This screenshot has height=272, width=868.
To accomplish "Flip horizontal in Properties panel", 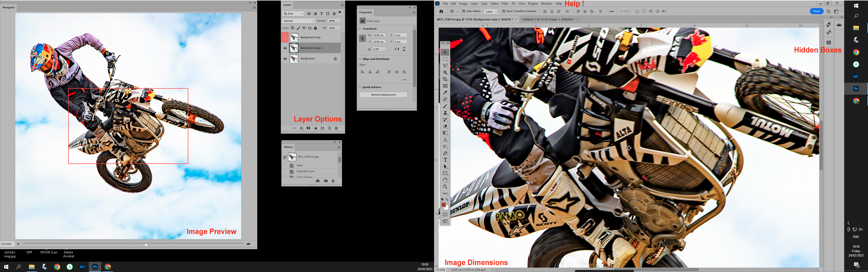I will coord(397,49).
